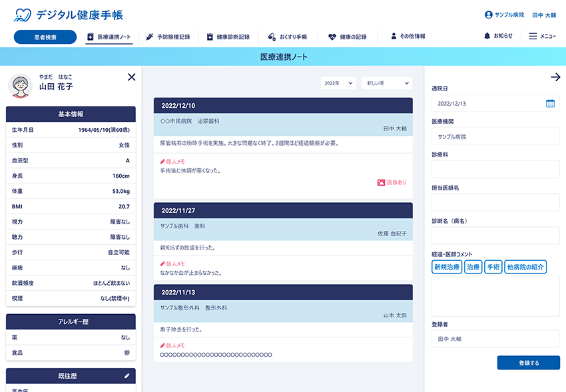Click the 担当医師名 input field
The height and width of the screenshot is (392, 566).
[495, 203]
